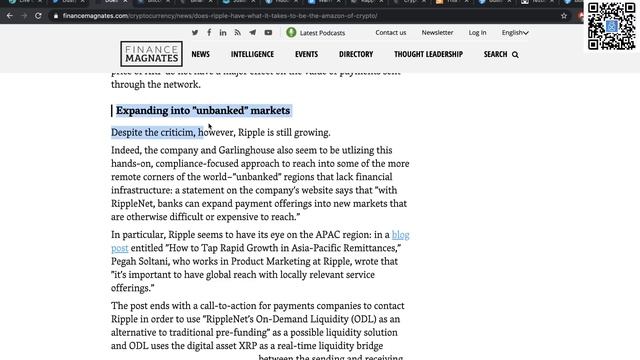
Task: Bookmark this page with the star icon
Action: coord(564,16)
